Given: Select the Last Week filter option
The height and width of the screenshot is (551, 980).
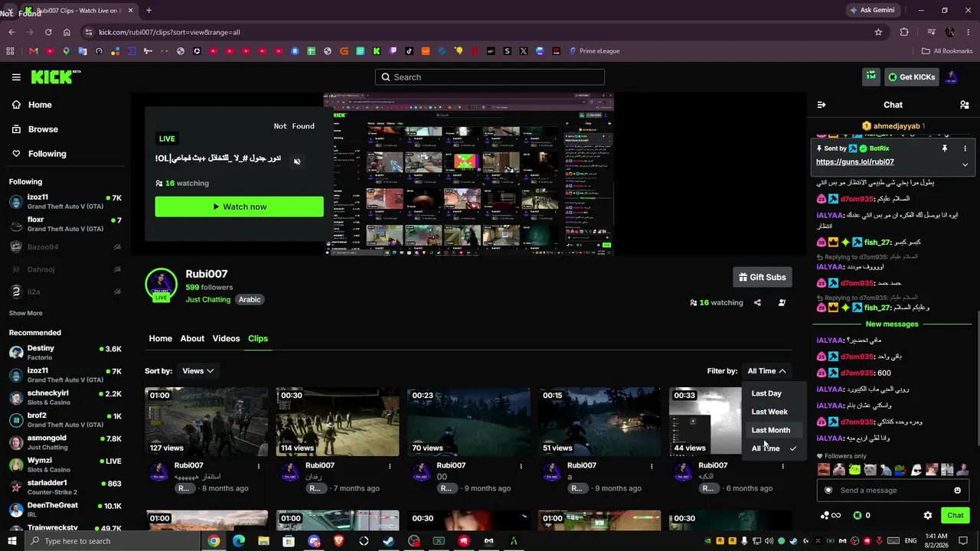Looking at the screenshot, I should point(771,412).
